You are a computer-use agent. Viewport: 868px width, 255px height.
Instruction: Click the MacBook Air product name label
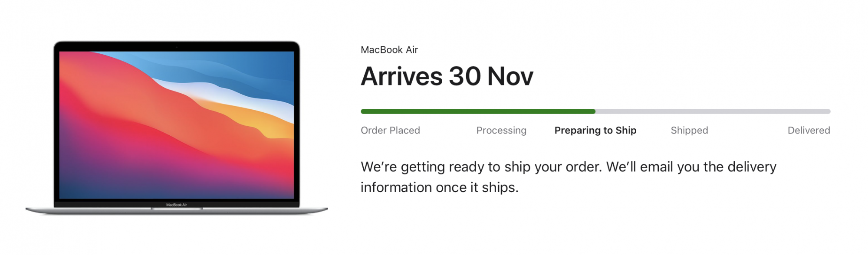(389, 50)
